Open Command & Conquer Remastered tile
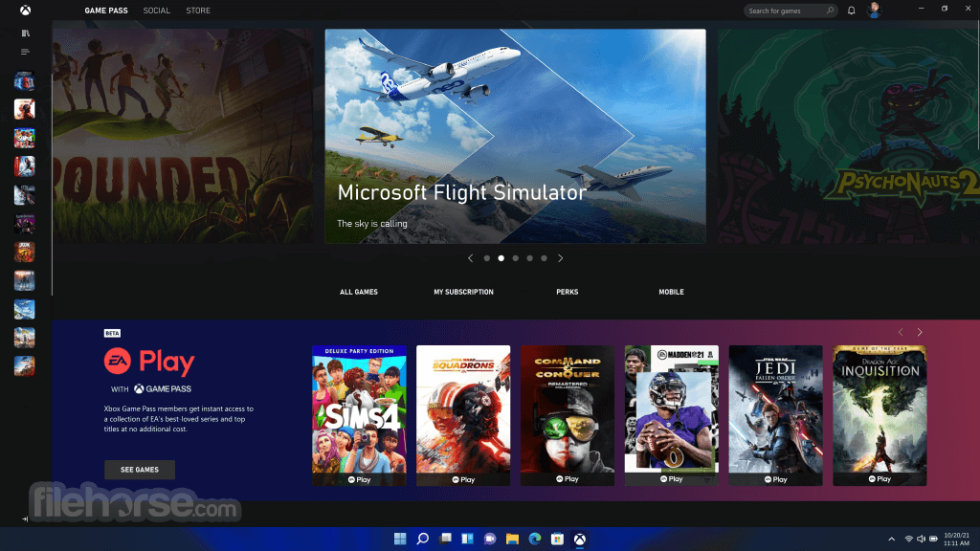Viewport: 980px width, 551px height. 568,415
